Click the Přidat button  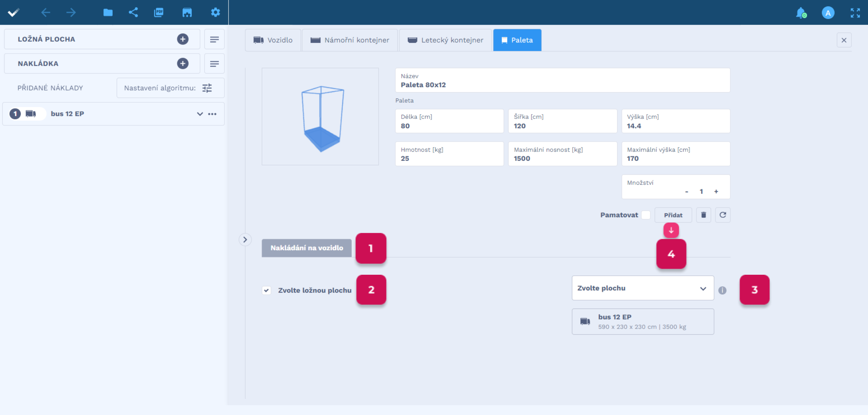coord(673,215)
